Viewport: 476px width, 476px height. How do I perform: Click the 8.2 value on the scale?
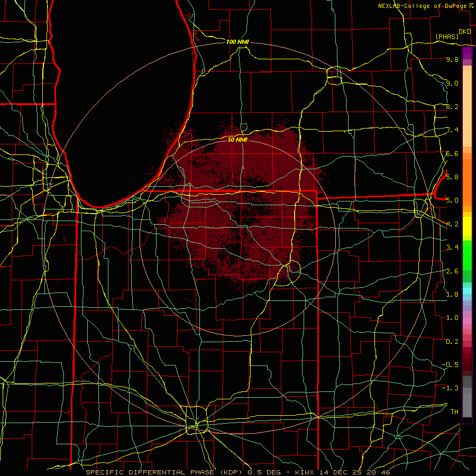tap(452, 106)
